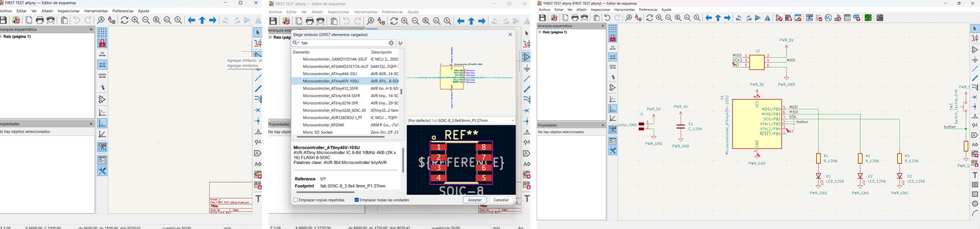This screenshot has height=229, width=980.
Task: Close the Jerarquía esquemática panel in left window
Action: (x=91, y=30)
